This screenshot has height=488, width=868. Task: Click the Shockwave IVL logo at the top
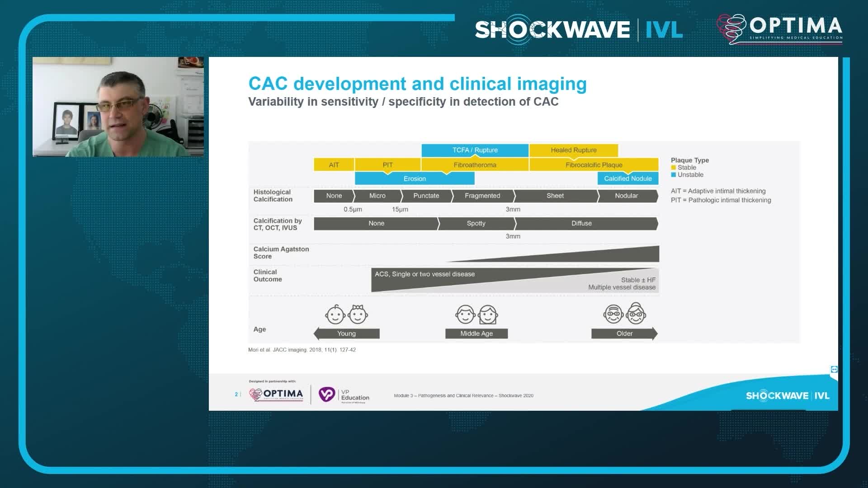click(x=578, y=29)
